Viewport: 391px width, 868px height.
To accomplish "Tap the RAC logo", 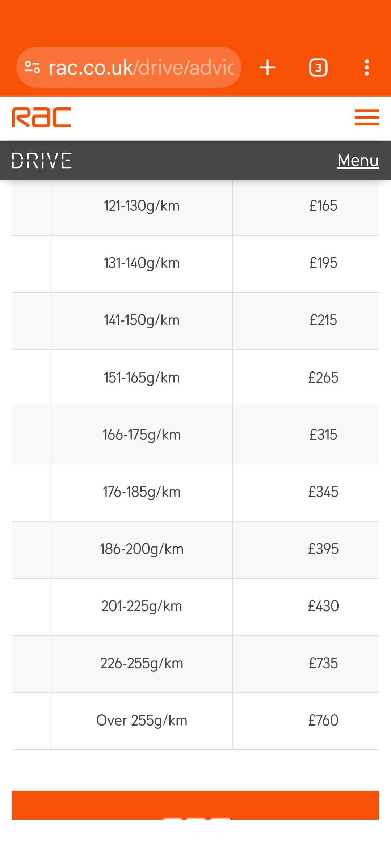I will (x=41, y=118).
